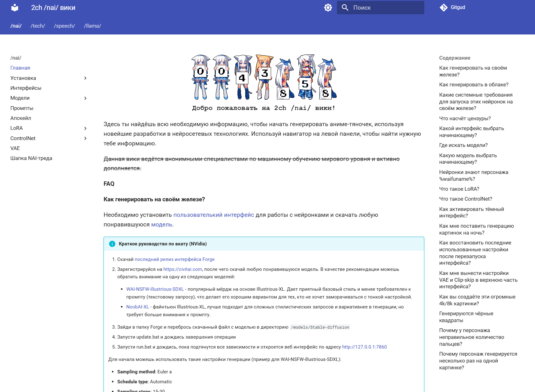The image size is (535, 392).
Task: Expand the LoRA section chevron
Action: click(x=85, y=128)
